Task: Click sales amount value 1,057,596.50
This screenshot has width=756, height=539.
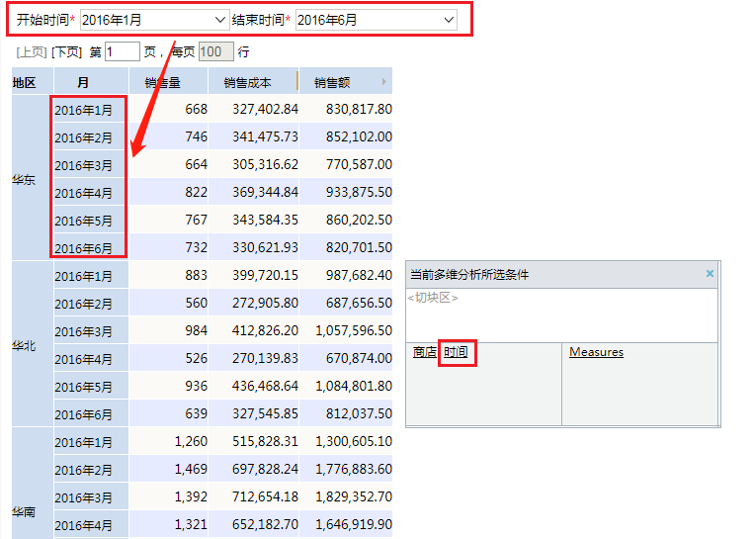Action: point(354,330)
